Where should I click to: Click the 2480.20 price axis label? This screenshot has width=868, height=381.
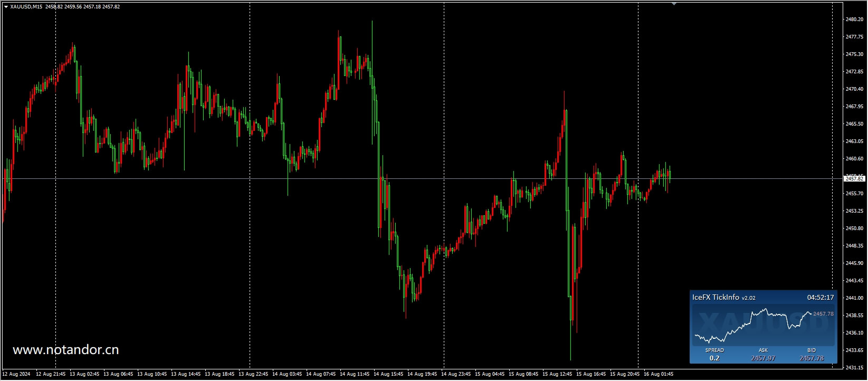point(854,20)
